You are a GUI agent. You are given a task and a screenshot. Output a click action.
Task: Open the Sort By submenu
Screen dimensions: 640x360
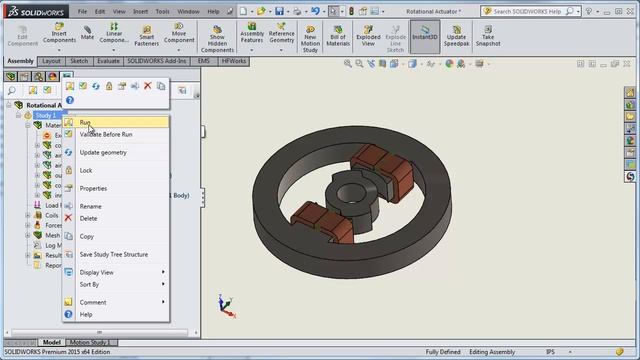coord(116,284)
